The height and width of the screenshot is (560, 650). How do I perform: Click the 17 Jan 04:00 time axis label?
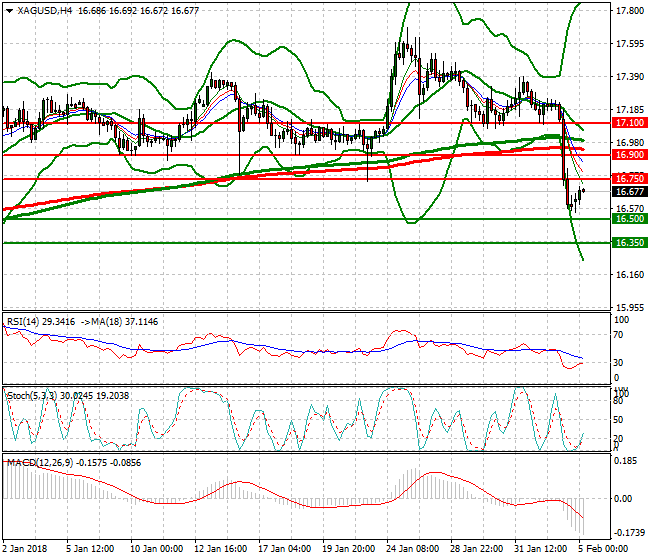coord(284,549)
